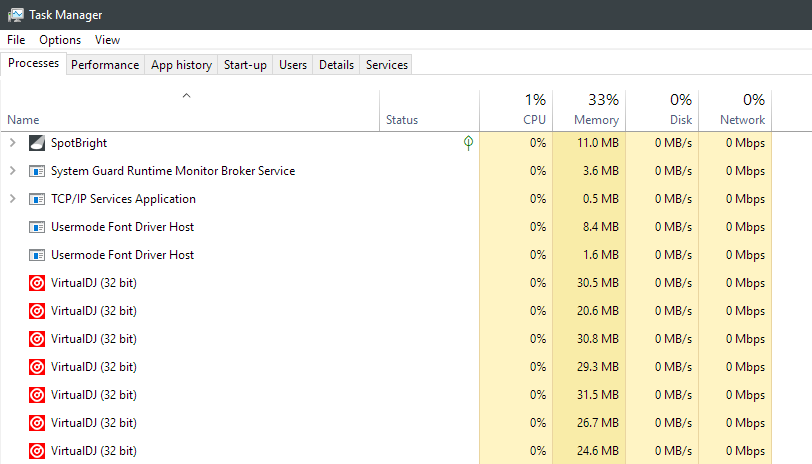Click the SpotBright app icon
Screen dimensions: 812x464
[x=37, y=143]
